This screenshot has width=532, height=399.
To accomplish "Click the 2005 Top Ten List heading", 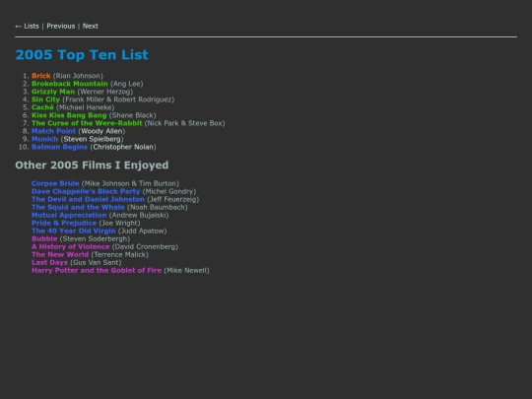I will coord(82,54).
